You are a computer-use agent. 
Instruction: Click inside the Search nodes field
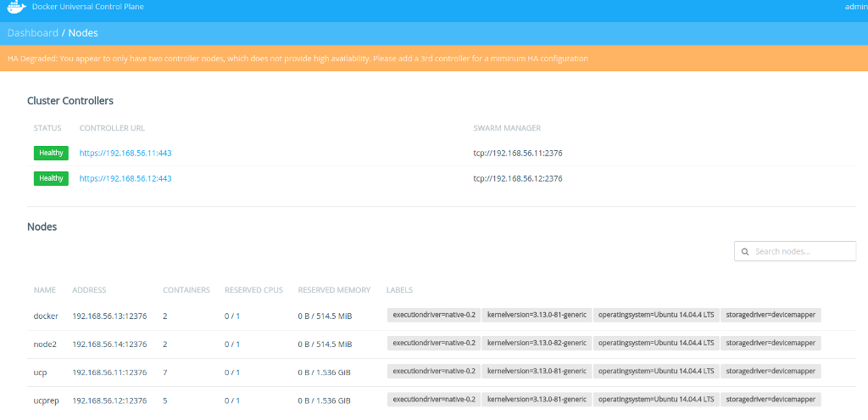tap(801, 252)
